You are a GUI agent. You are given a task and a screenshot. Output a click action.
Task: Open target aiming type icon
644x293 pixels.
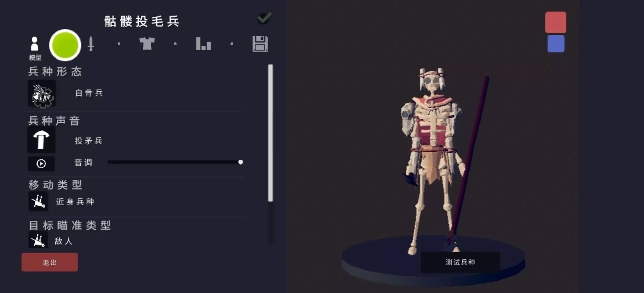point(38,240)
